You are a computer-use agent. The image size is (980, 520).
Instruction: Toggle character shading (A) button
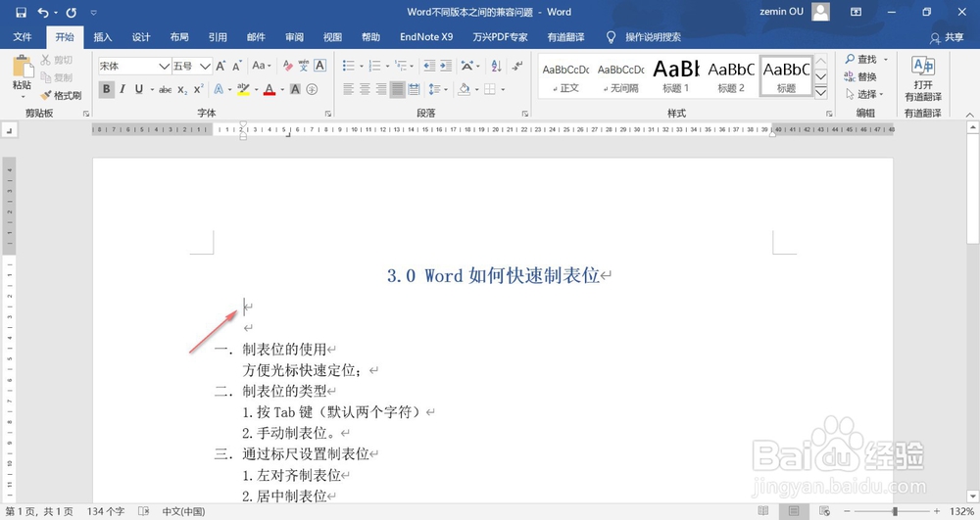[295, 89]
